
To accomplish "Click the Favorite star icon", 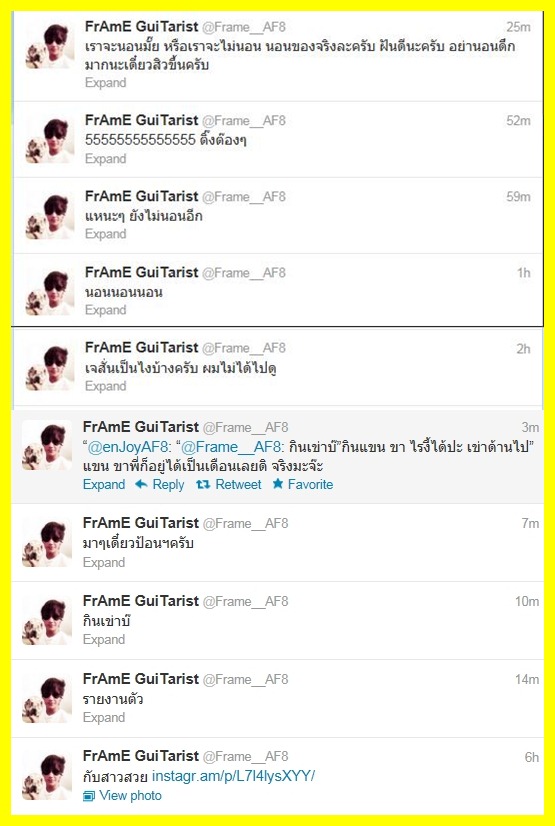I will tap(278, 484).
